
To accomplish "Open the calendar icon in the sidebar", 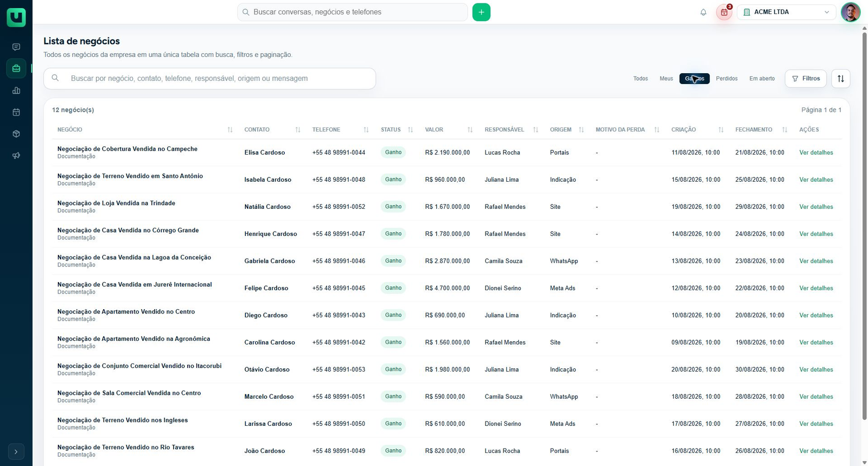I will pos(16,112).
